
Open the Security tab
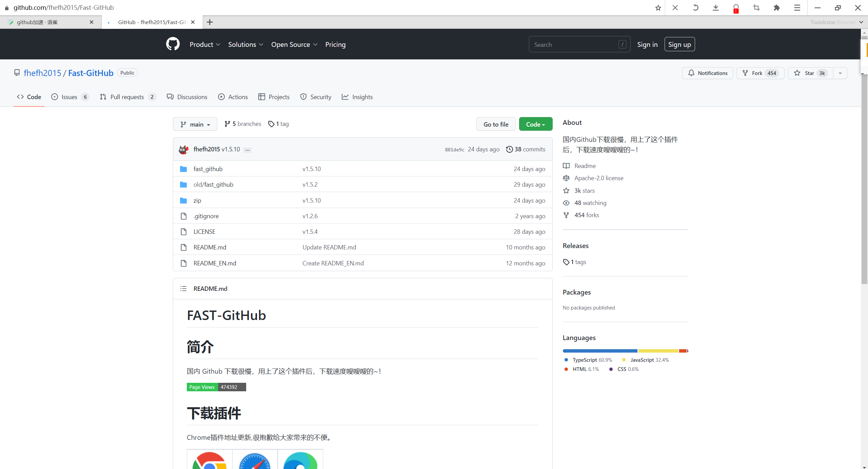[315, 97]
